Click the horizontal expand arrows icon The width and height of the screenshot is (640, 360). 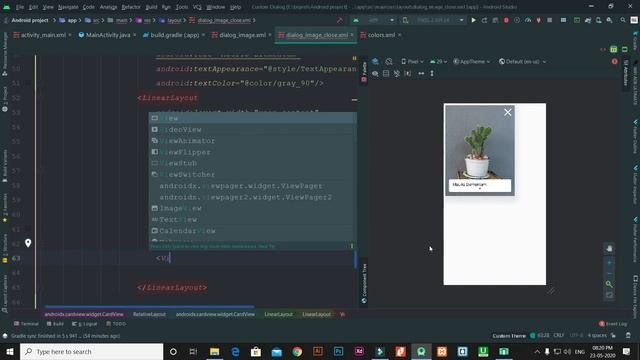(x=421, y=73)
